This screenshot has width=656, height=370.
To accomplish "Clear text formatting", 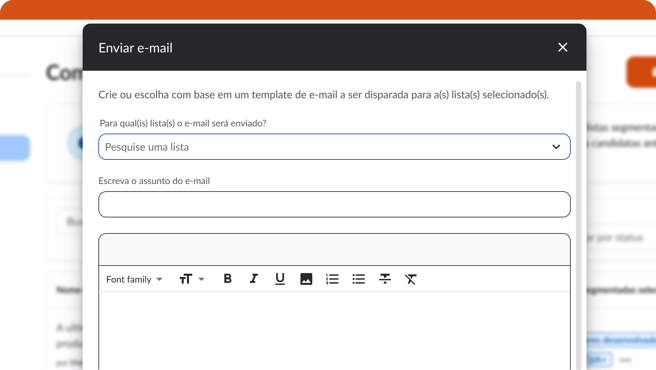I will pos(411,279).
